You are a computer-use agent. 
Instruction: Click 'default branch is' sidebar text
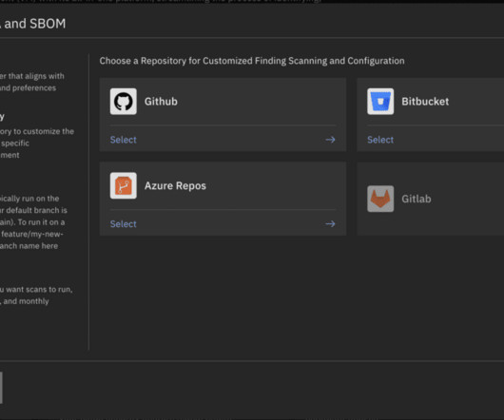click(x=36, y=210)
